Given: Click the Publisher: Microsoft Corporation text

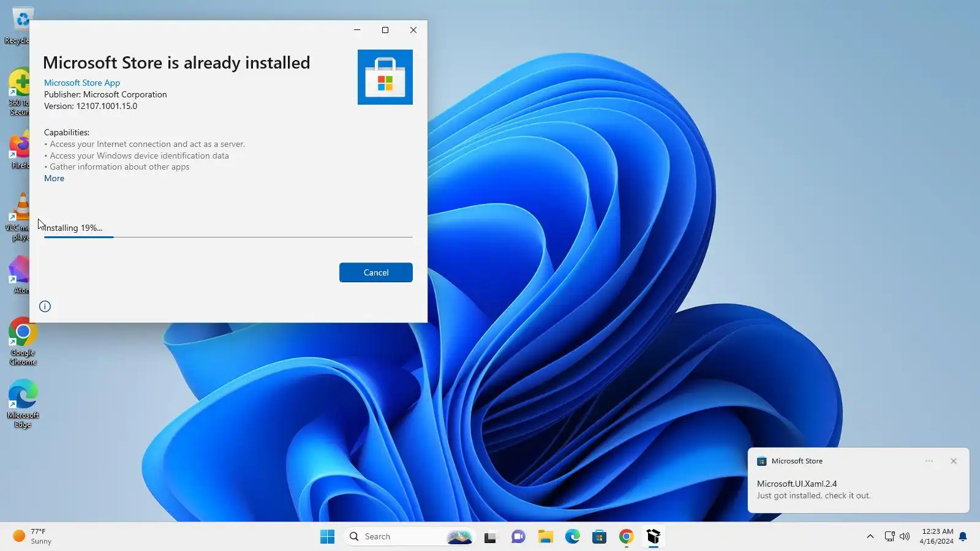Looking at the screenshot, I should (105, 94).
